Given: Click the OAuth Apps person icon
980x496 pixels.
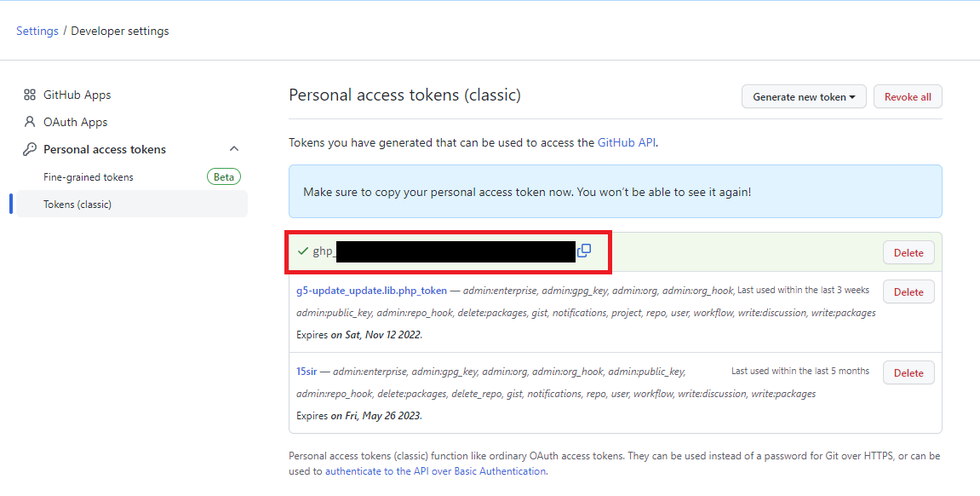Looking at the screenshot, I should [30, 122].
